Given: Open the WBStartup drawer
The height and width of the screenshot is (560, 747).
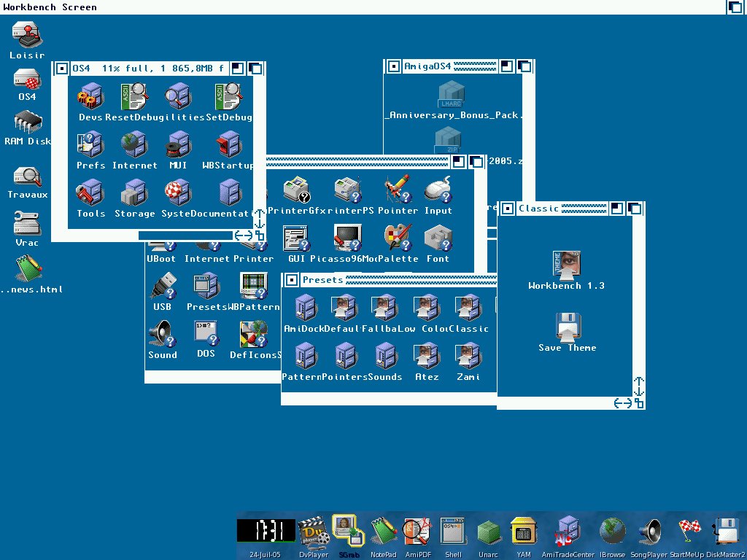Looking at the screenshot, I should [228, 144].
